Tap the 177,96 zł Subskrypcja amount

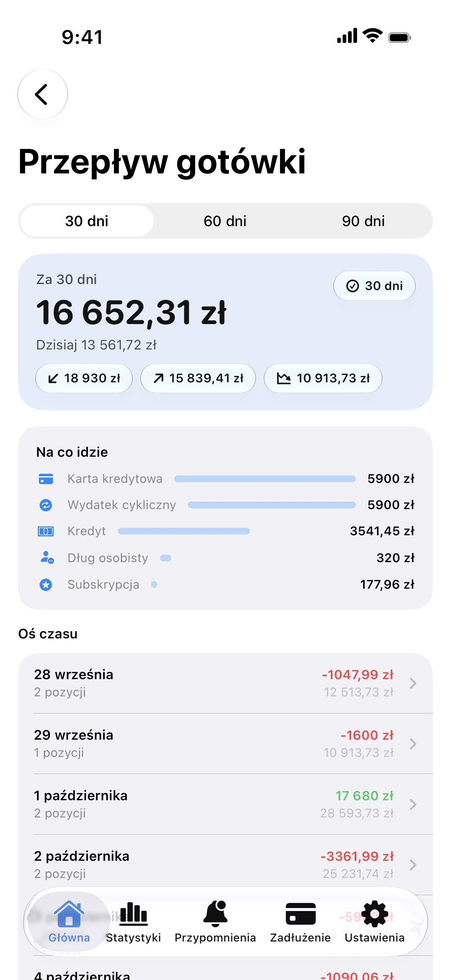click(x=387, y=584)
